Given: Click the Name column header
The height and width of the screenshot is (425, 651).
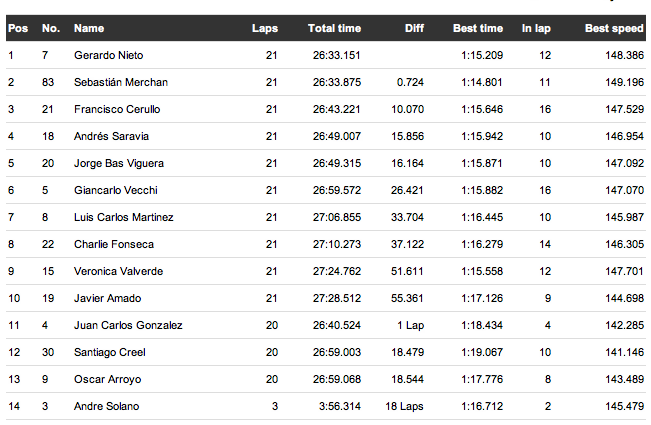Looking at the screenshot, I should (89, 29).
